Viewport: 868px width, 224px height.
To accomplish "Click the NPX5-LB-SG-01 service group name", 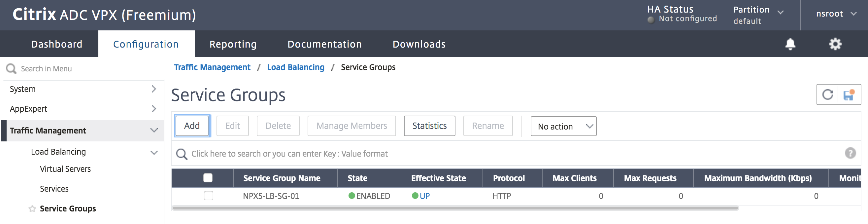I will click(x=271, y=196).
